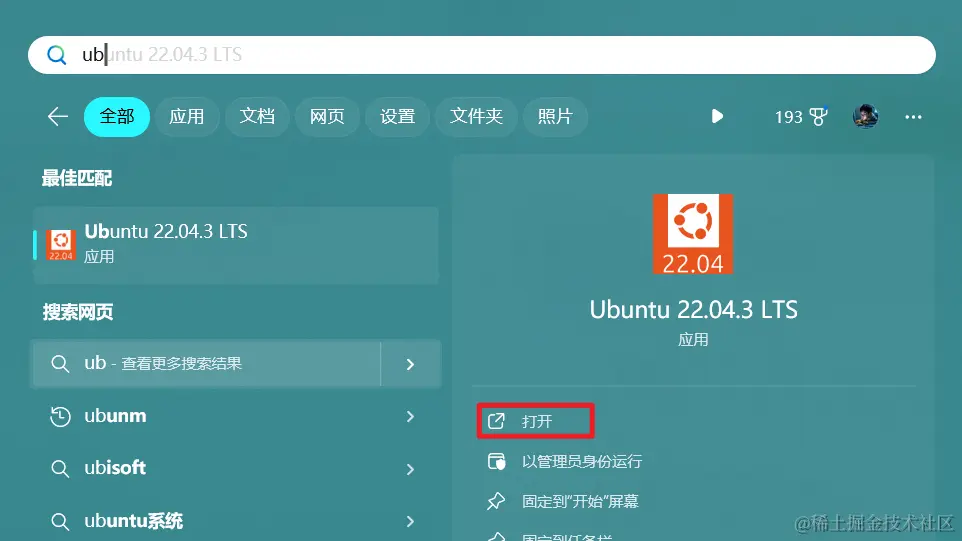
Task: Open the 193 rewards points trophy
Action: 801,117
